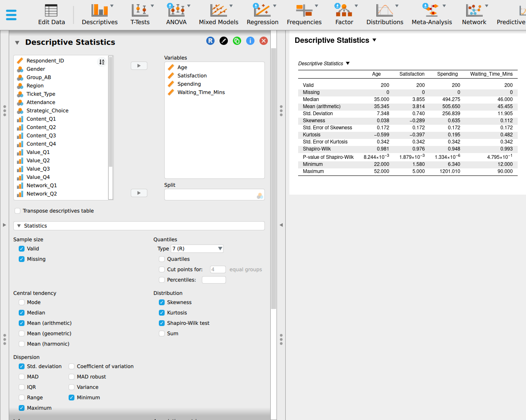This screenshot has width=526, height=420.
Task: Click into the Split variable field
Action: pos(214,195)
